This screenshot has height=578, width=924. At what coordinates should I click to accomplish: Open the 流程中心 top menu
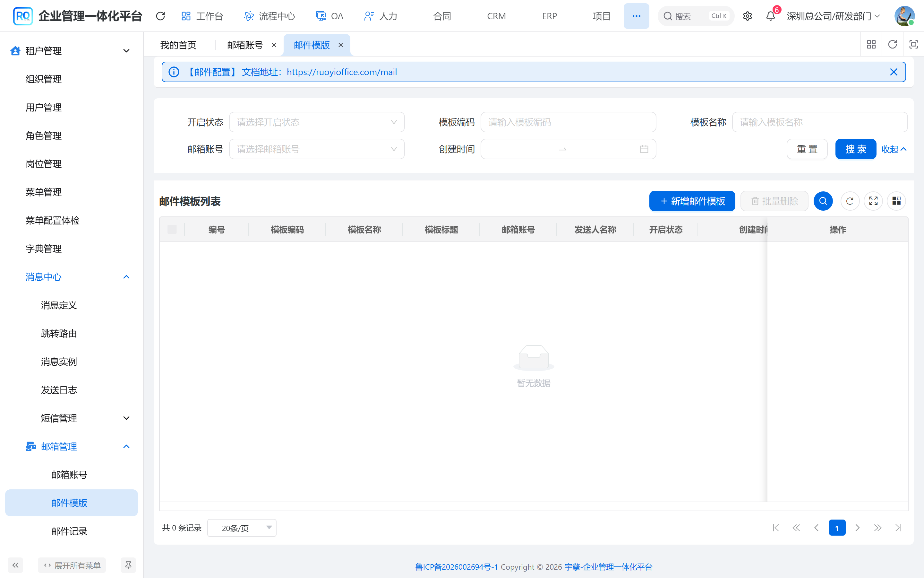(269, 16)
